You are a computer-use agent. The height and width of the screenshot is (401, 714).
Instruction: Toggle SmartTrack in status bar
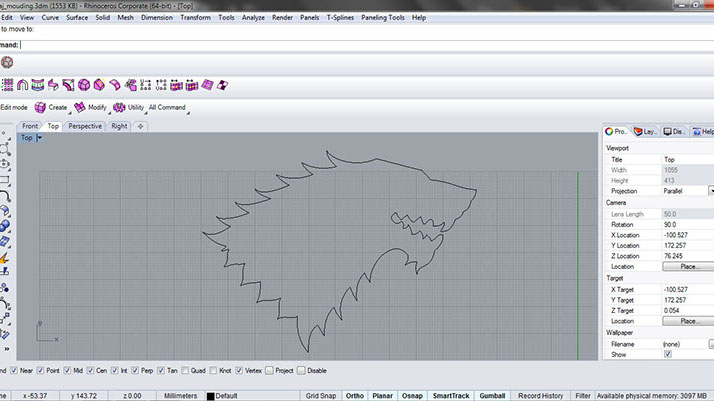pyautogui.click(x=451, y=396)
